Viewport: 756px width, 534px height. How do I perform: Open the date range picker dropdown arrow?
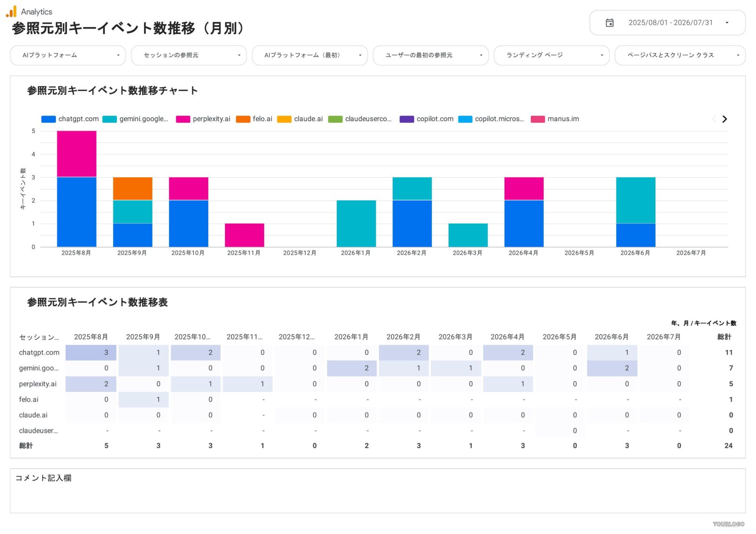[726, 23]
